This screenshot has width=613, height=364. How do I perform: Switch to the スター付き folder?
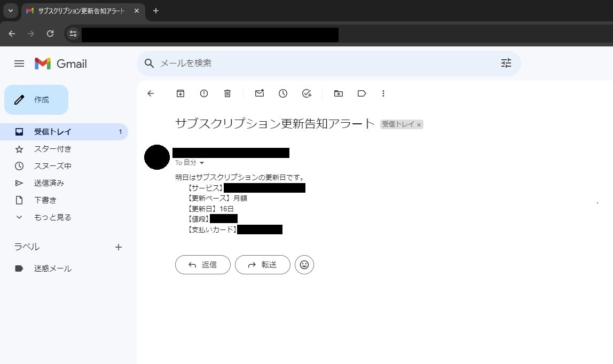(52, 149)
